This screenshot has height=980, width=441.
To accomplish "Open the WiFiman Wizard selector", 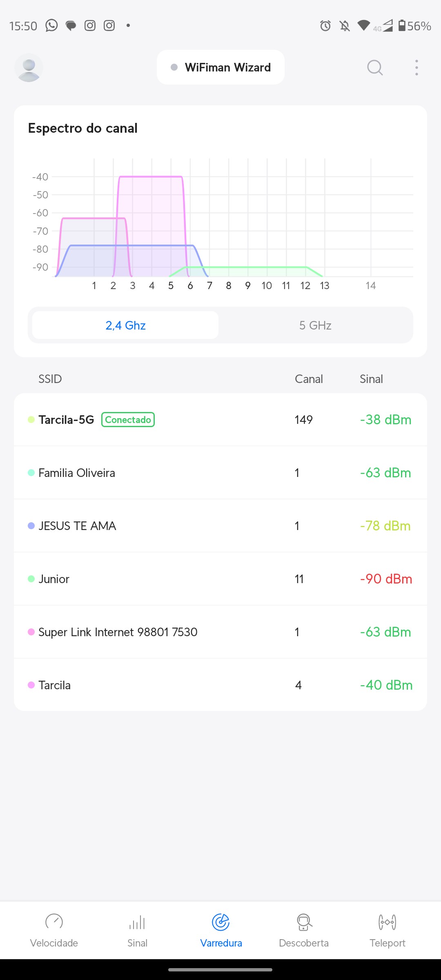I will 220,67.
